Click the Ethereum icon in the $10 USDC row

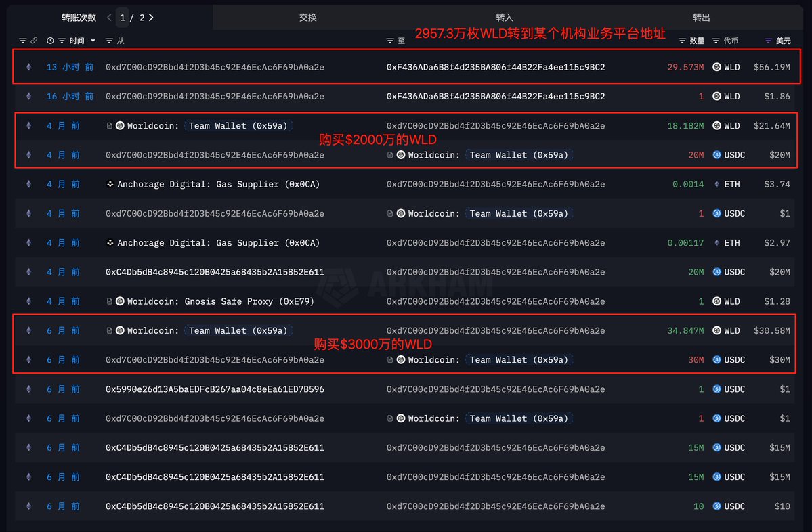tap(29, 506)
